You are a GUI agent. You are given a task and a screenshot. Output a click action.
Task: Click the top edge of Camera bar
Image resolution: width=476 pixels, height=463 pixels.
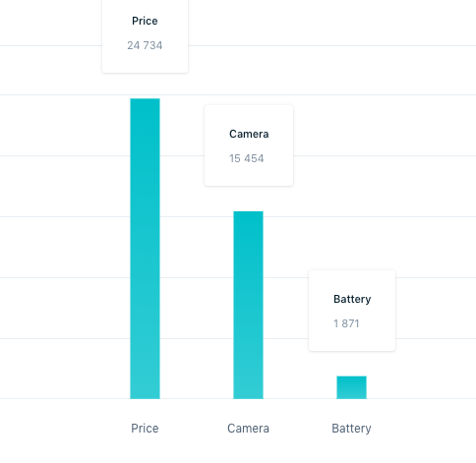[248, 212]
